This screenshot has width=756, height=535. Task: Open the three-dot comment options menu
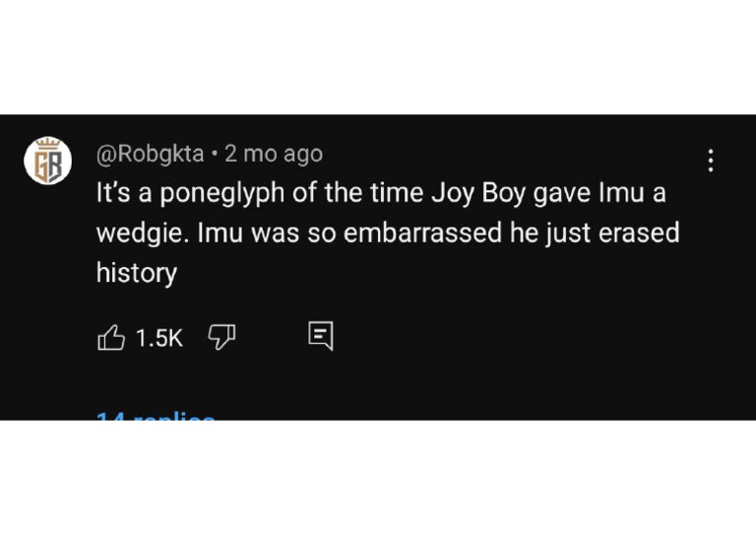711,161
